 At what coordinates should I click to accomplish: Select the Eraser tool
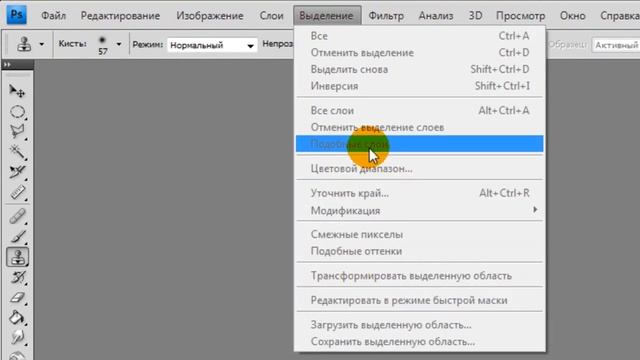click(17, 298)
